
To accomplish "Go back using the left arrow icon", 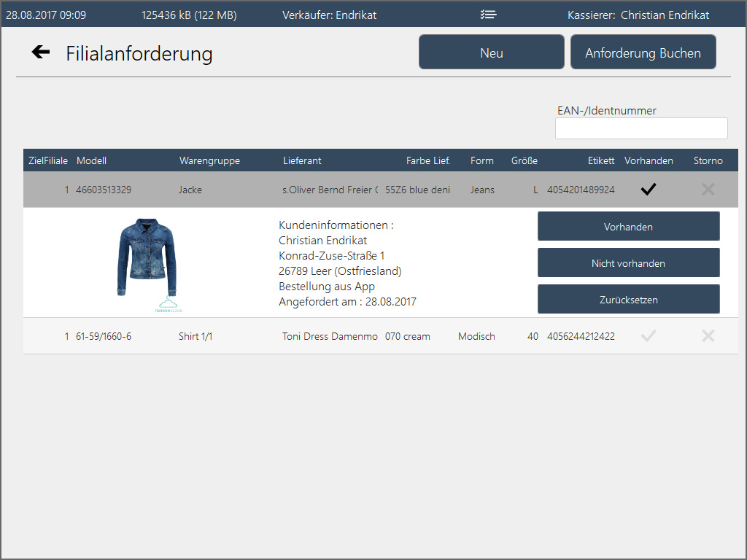I will pyautogui.click(x=41, y=52).
